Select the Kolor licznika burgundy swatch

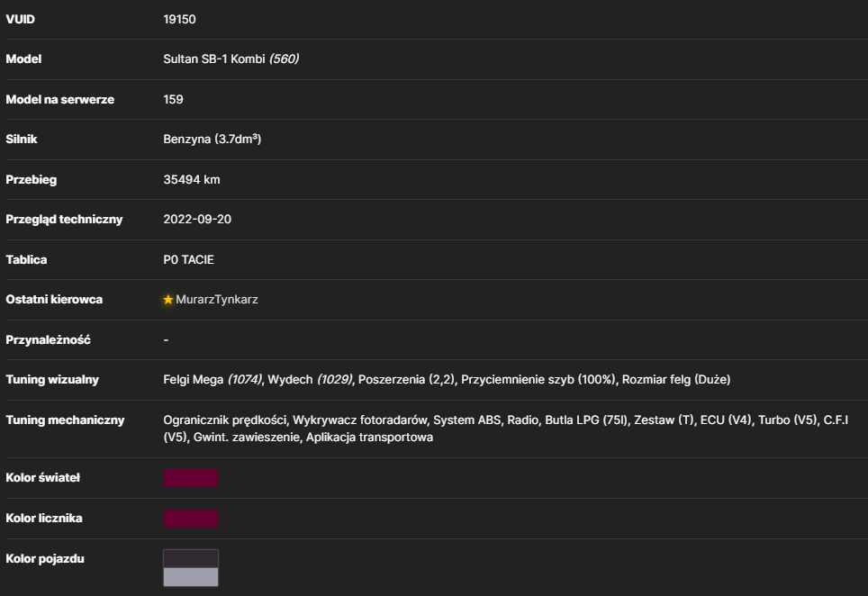click(190, 519)
